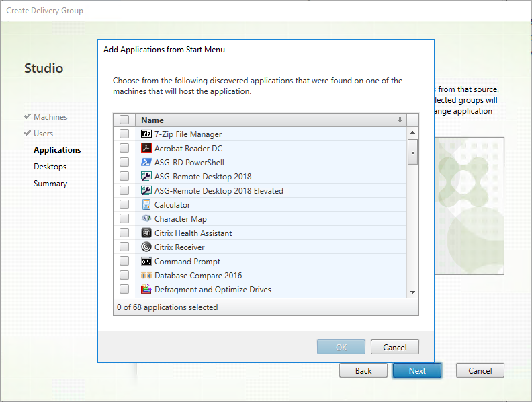Click the sort arrow in the Name header
Image resolution: width=532 pixels, height=402 pixels.
point(400,120)
